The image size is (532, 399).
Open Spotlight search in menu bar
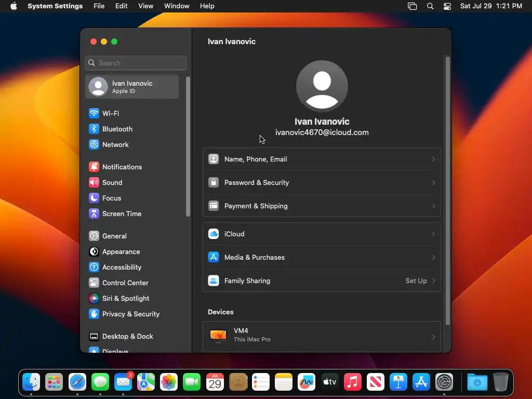tap(430, 6)
